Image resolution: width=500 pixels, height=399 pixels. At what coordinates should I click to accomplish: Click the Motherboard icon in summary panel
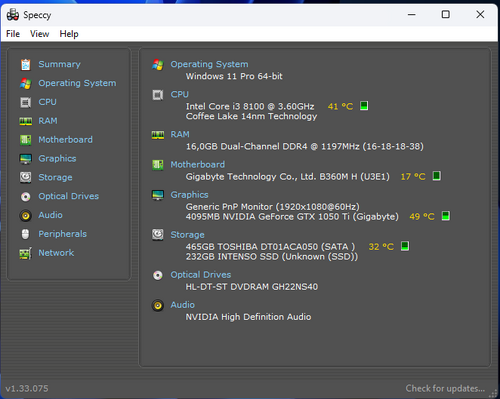pyautogui.click(x=158, y=165)
